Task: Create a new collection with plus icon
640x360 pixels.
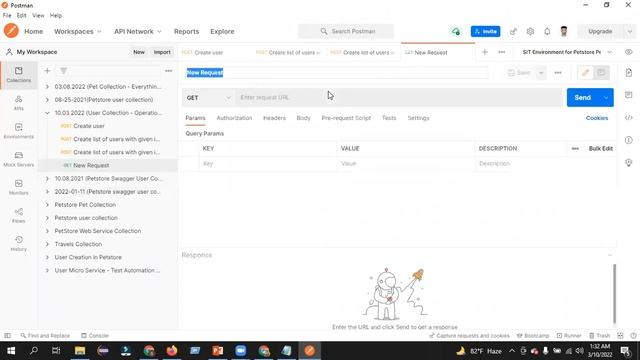Action: (x=47, y=71)
